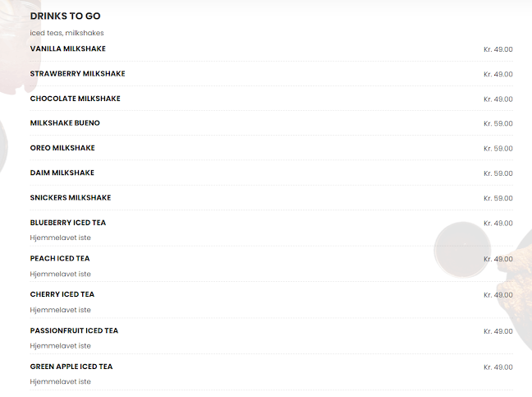Open the Passionfruit Iced Tea item
Image resolution: width=532 pixels, height=397 pixels.
74,330
